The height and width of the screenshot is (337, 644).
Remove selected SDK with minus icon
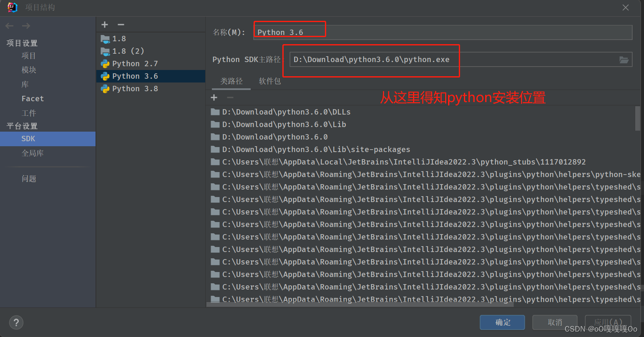pyautogui.click(x=121, y=25)
